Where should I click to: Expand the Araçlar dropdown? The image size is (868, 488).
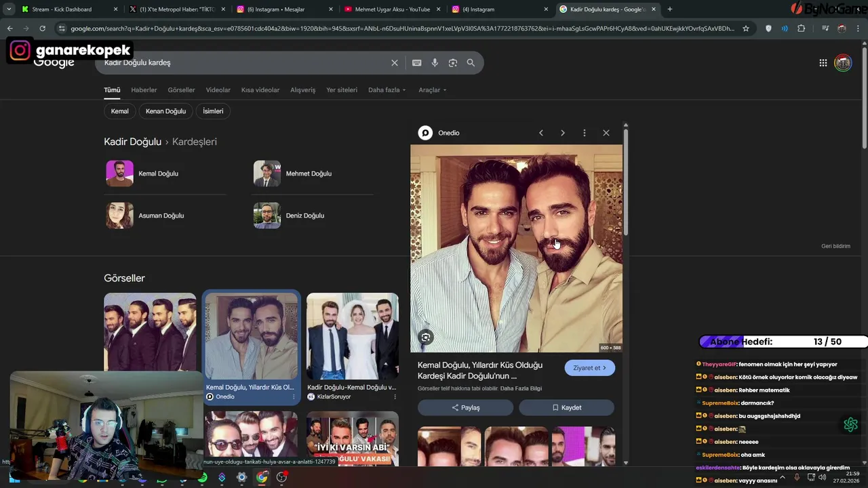click(433, 89)
